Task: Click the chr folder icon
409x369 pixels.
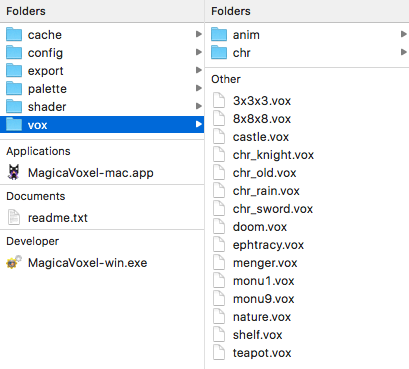Action: pos(219,52)
